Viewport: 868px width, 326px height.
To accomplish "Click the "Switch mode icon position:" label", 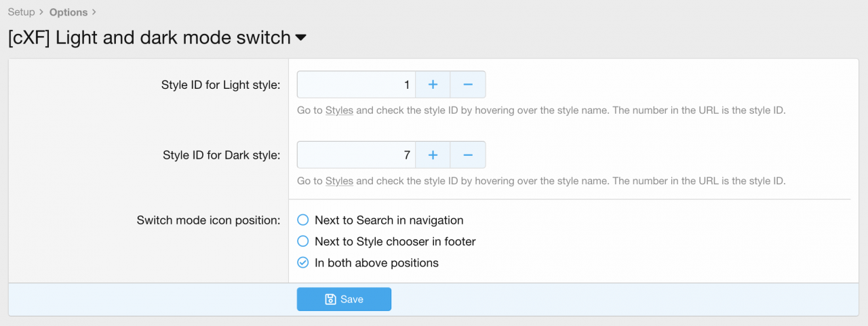I will coord(208,220).
